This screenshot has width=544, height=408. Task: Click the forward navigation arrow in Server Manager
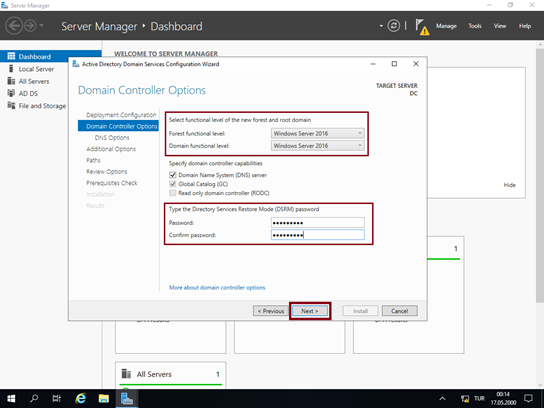click(31, 26)
